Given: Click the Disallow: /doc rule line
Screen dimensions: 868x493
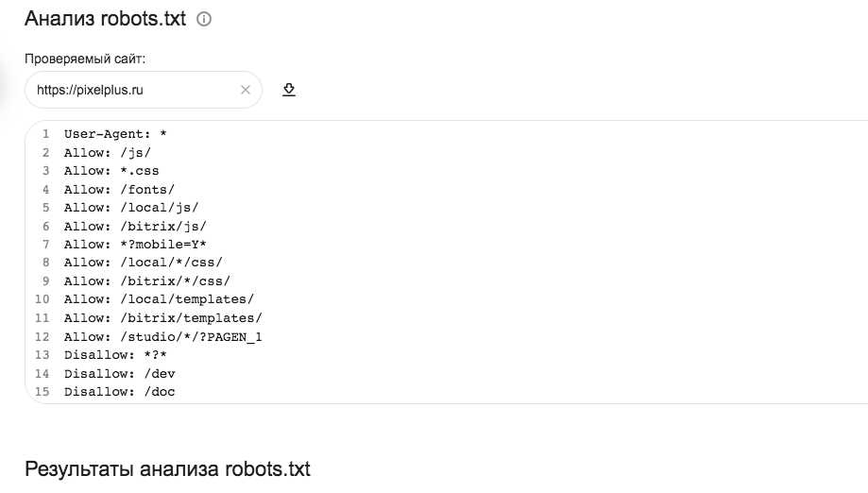Looking at the screenshot, I should [119, 392].
